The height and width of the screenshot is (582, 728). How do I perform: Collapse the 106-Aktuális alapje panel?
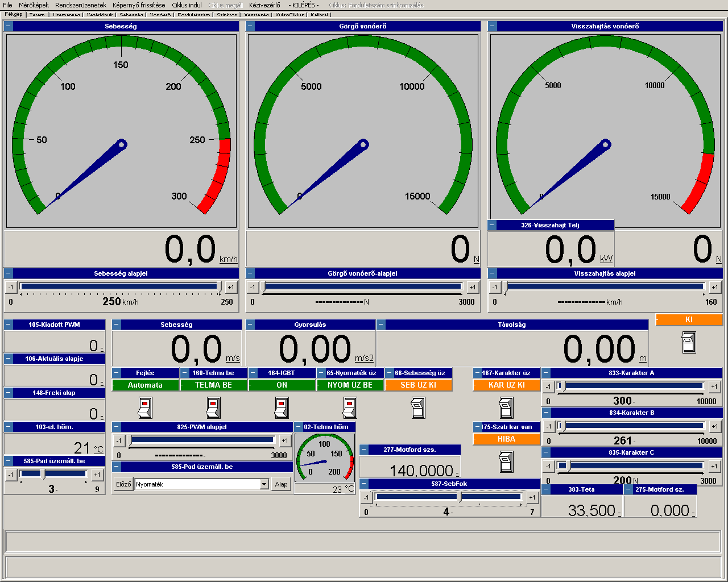(9, 359)
